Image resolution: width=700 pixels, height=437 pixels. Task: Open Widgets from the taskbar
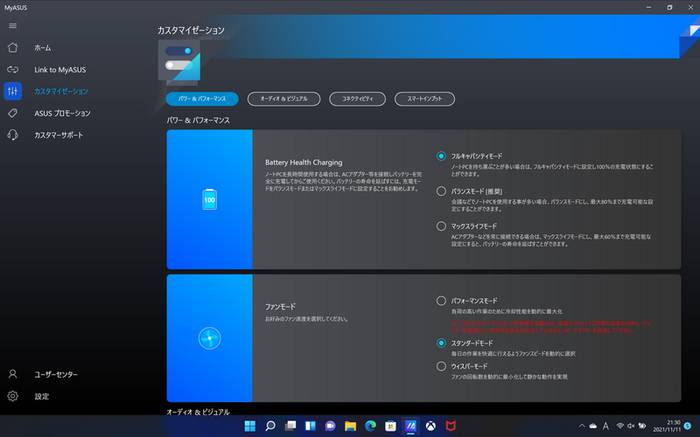click(x=310, y=426)
